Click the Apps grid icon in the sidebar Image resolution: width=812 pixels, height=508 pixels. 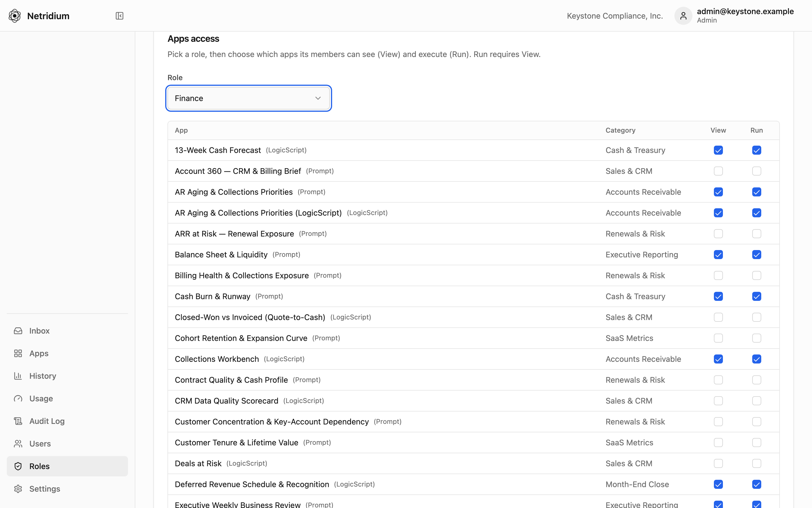[x=18, y=353]
